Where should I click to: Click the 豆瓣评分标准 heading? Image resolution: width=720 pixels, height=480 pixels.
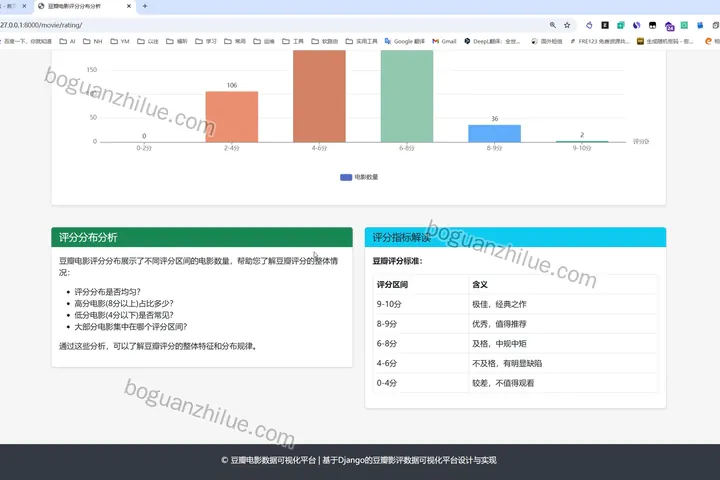click(397, 261)
